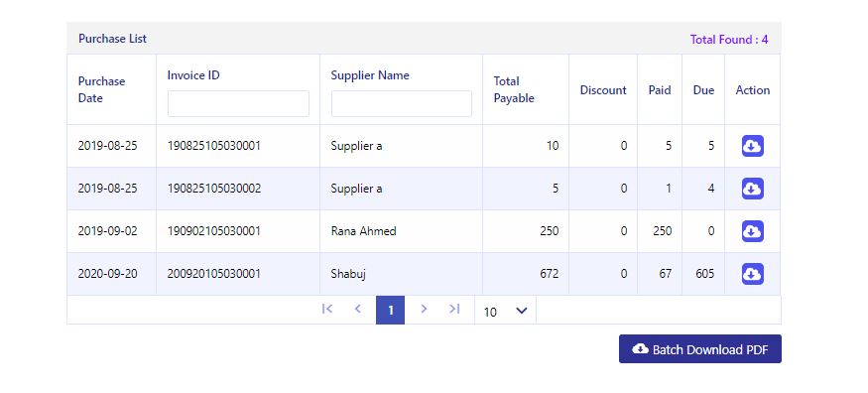The height and width of the screenshot is (393, 868).
Task: Focus the Invoice ID filter field
Action: (x=238, y=103)
